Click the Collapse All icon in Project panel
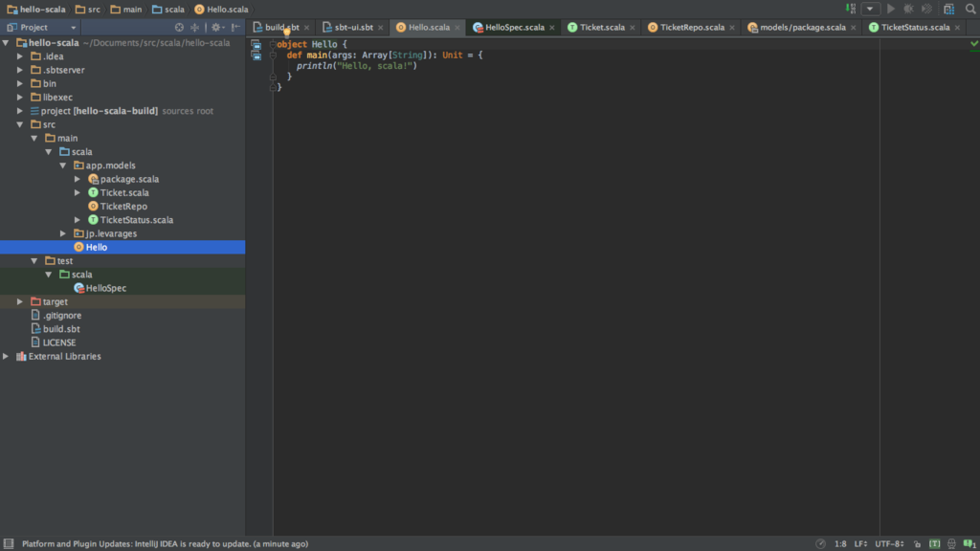 tap(195, 28)
